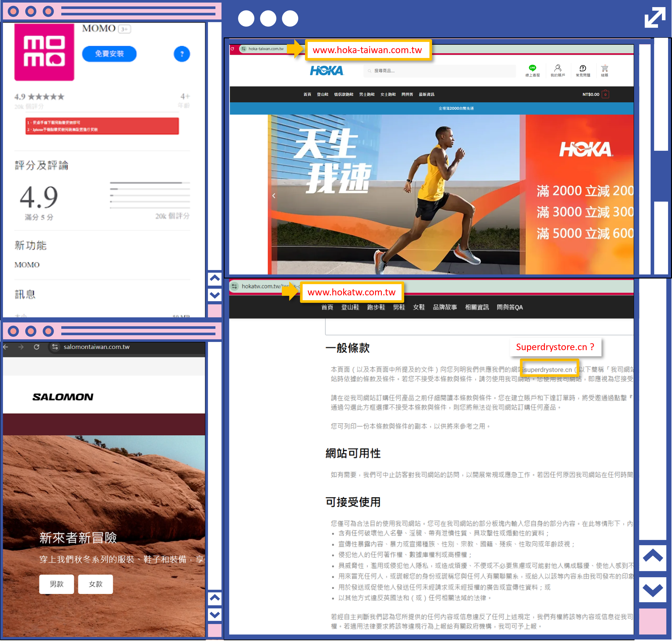This screenshot has height=641, width=672.
Task: Open the 女士跑鞋 menu item
Action: (x=388, y=94)
